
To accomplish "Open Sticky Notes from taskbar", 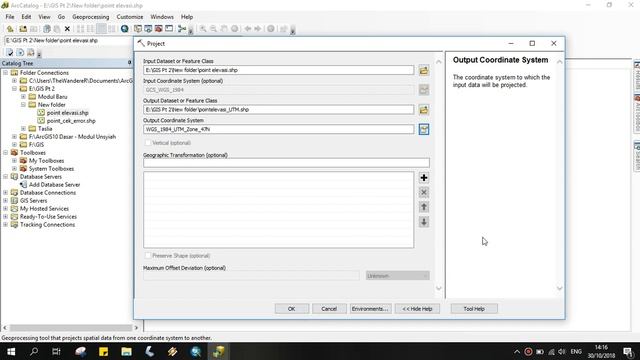I will point(103,351).
